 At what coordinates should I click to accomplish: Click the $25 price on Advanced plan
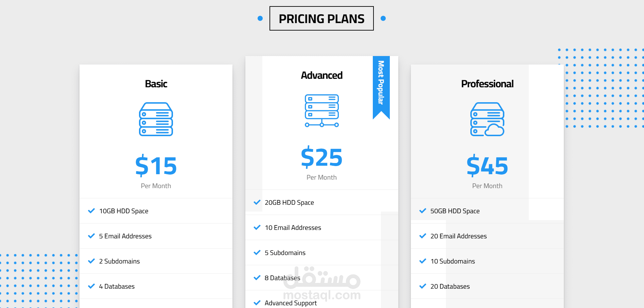coord(321,157)
